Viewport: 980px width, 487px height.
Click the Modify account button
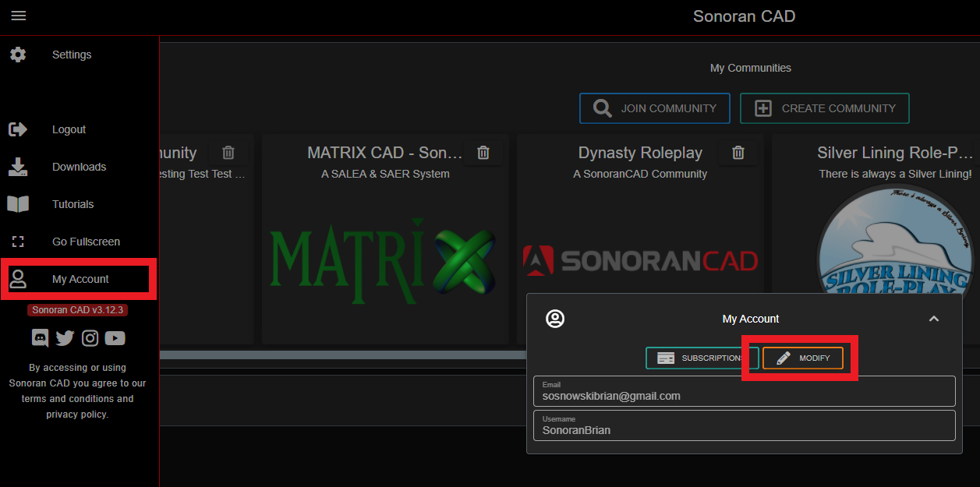coord(803,358)
